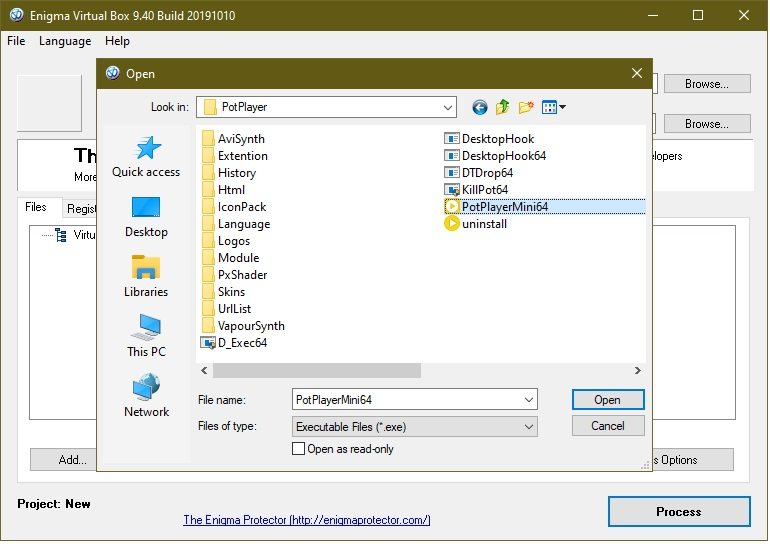The height and width of the screenshot is (544, 770).
Task: Click into the File name text field
Action: click(408, 400)
